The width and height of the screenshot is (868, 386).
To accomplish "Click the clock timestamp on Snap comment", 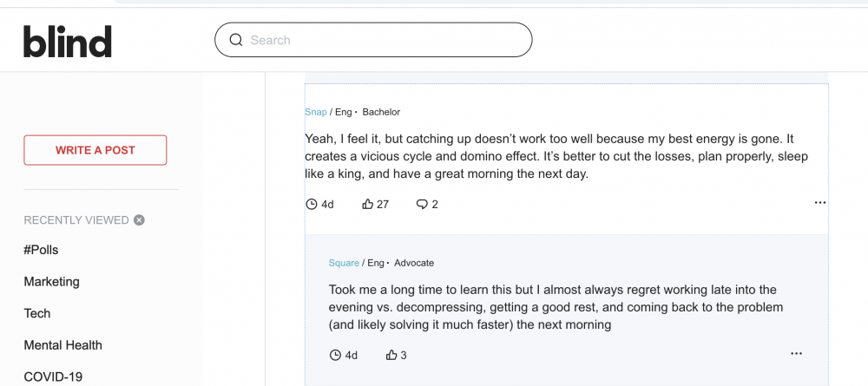I will coord(319,204).
